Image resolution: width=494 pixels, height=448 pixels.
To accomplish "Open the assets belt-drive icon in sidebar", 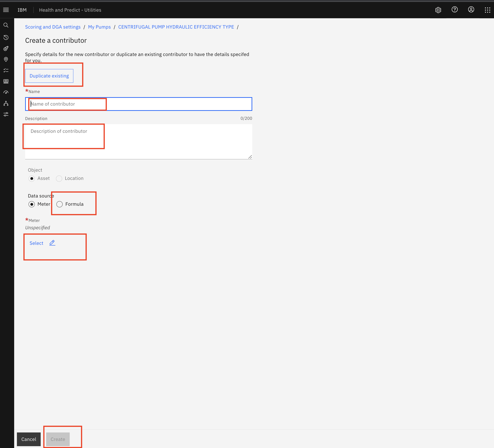I will pyautogui.click(x=6, y=48).
